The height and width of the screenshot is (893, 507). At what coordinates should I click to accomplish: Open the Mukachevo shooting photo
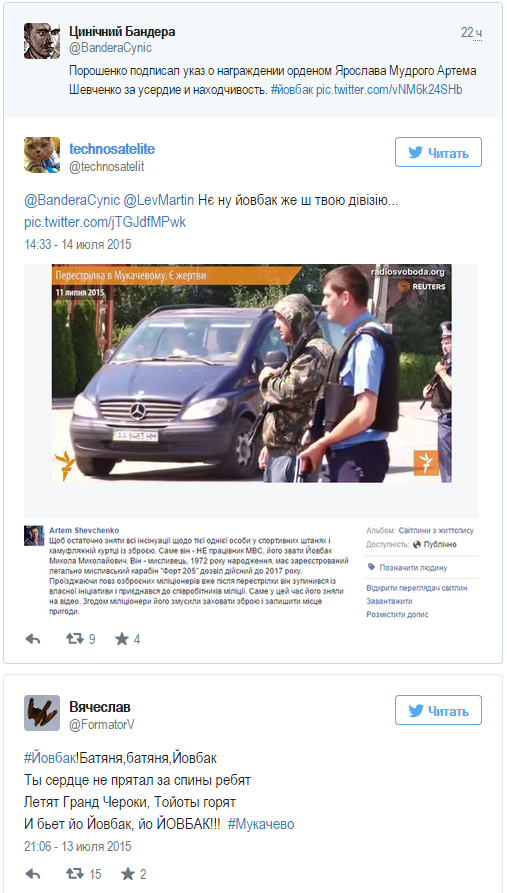pyautogui.click(x=251, y=373)
